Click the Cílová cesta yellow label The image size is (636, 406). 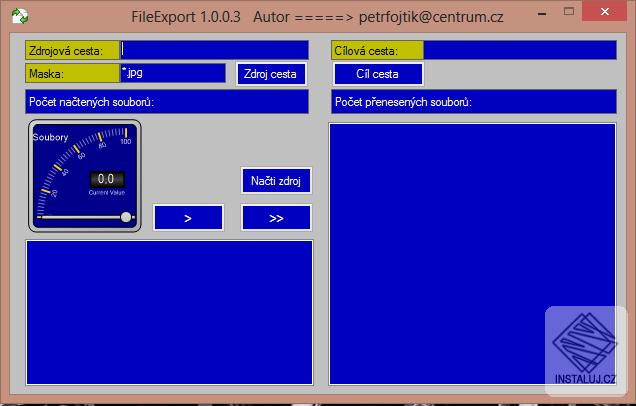pos(378,50)
